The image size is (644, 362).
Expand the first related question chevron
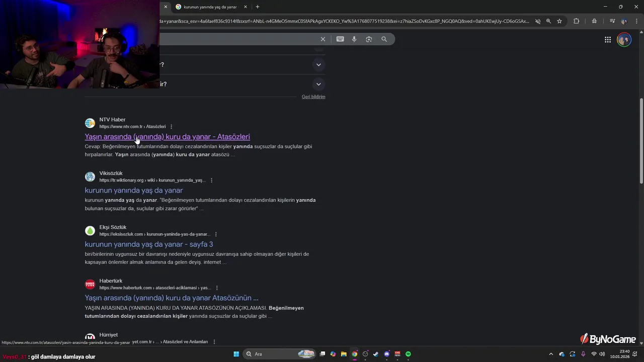(318, 65)
